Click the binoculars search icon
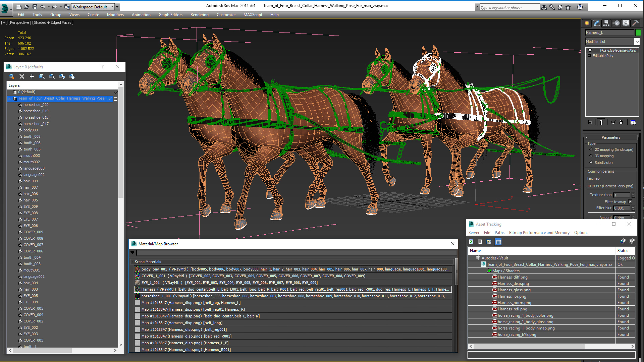Image resolution: width=644 pixels, height=362 pixels. pos(544,7)
